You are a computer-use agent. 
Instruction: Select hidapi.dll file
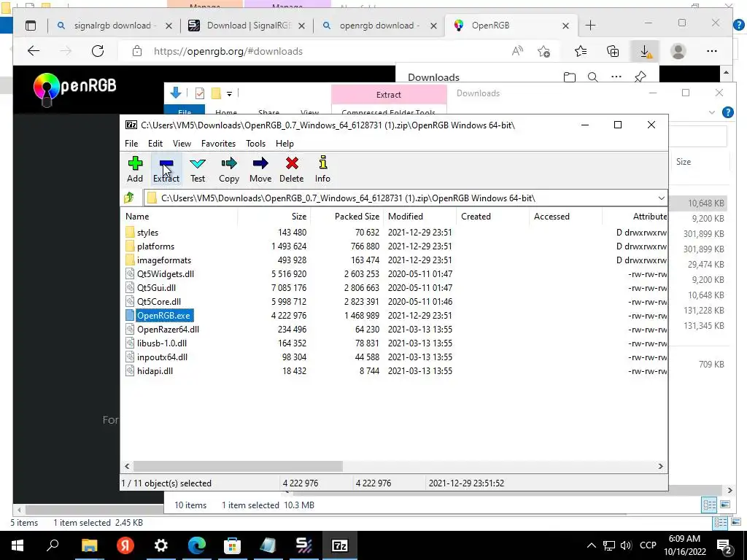(x=155, y=370)
